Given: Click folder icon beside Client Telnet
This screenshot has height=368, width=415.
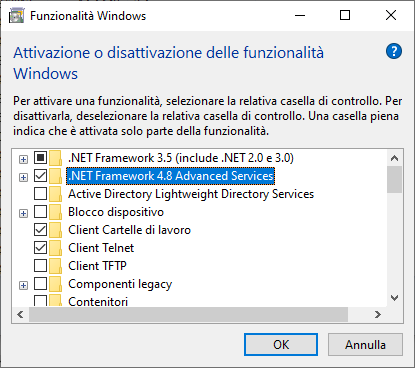Looking at the screenshot, I should (x=55, y=248).
